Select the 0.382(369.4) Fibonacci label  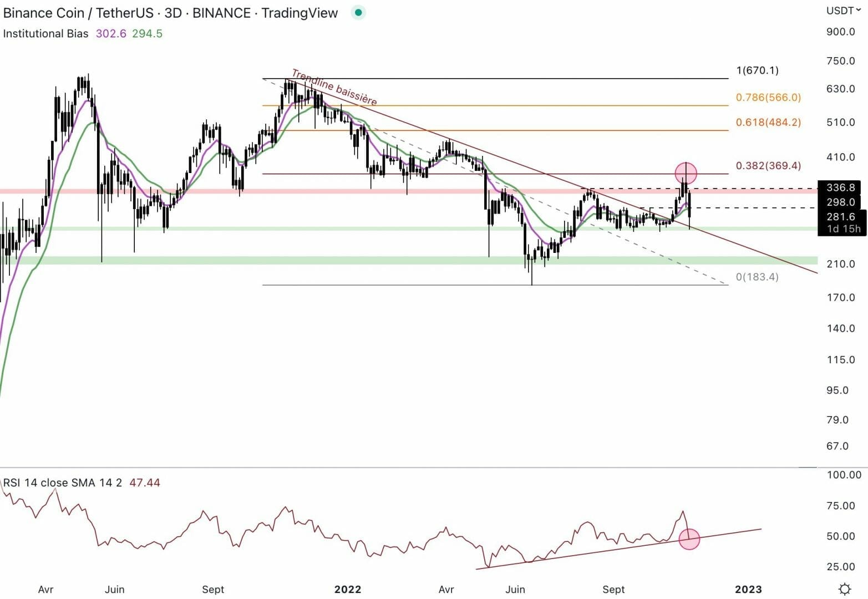(768, 166)
